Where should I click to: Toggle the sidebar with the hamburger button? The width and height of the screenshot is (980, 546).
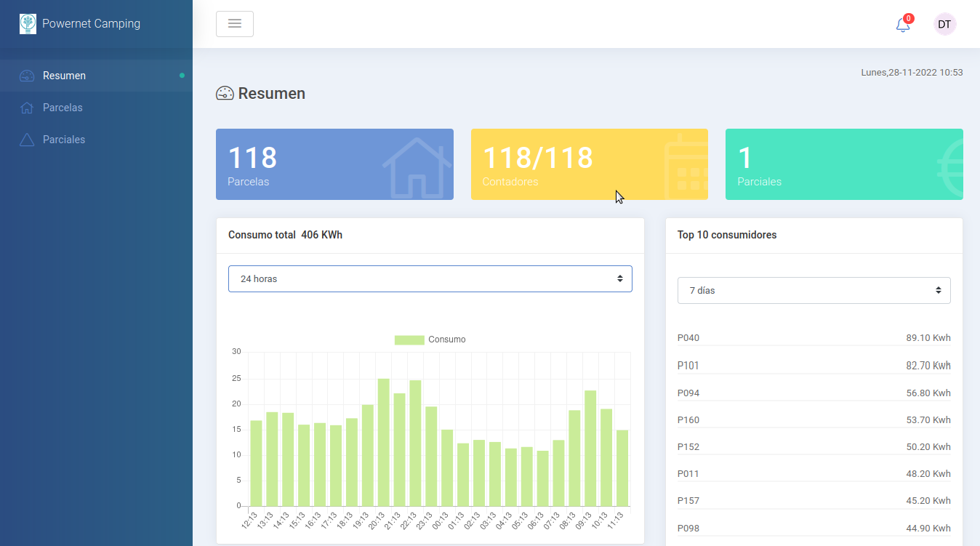point(235,24)
